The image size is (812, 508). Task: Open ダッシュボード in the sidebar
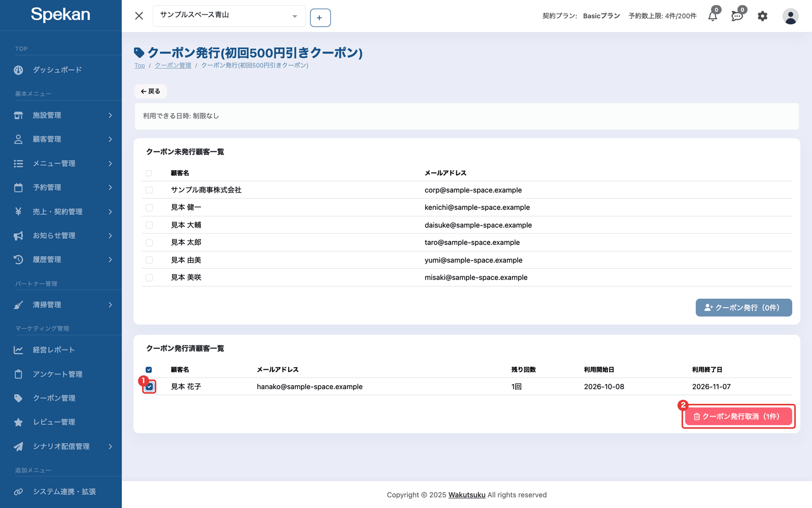[x=57, y=70]
